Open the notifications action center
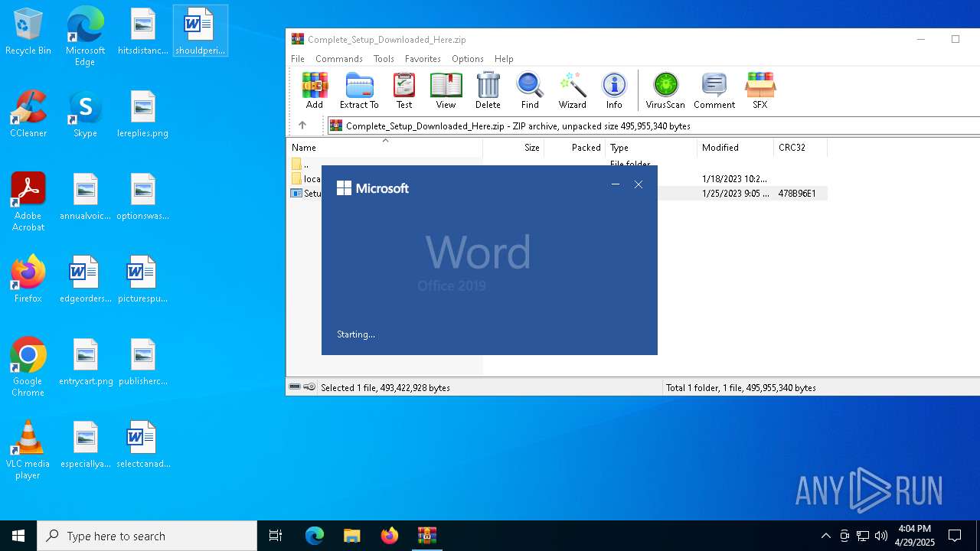The image size is (980, 551). (x=955, y=536)
